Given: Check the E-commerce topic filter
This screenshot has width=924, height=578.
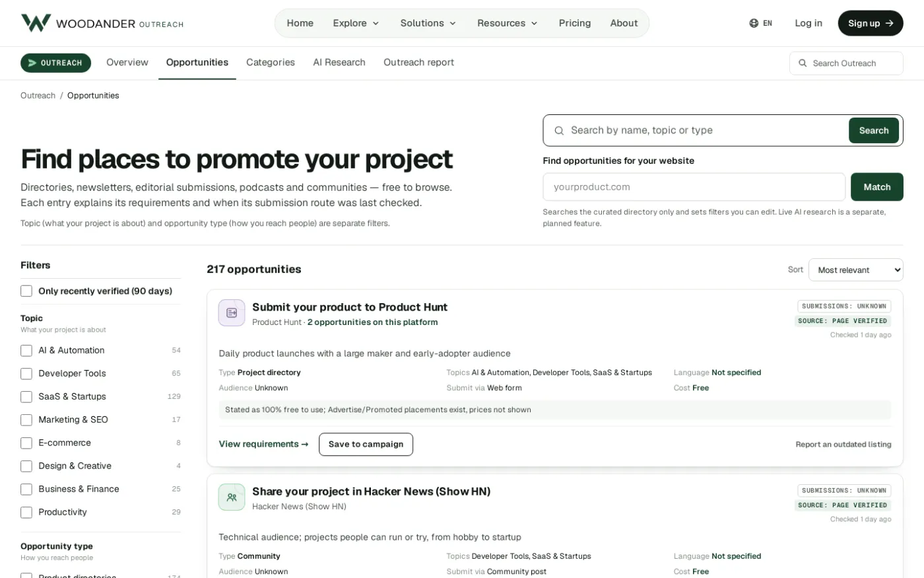Looking at the screenshot, I should coord(26,443).
